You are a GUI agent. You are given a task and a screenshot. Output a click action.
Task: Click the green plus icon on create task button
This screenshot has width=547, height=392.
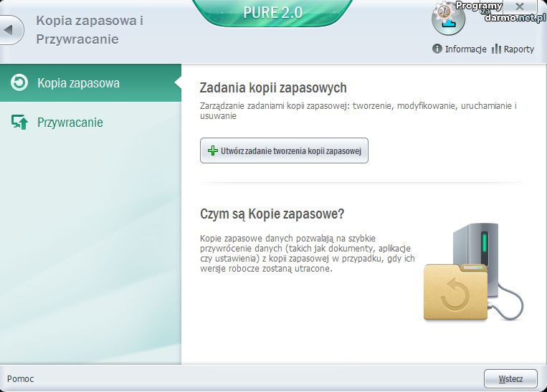(212, 150)
